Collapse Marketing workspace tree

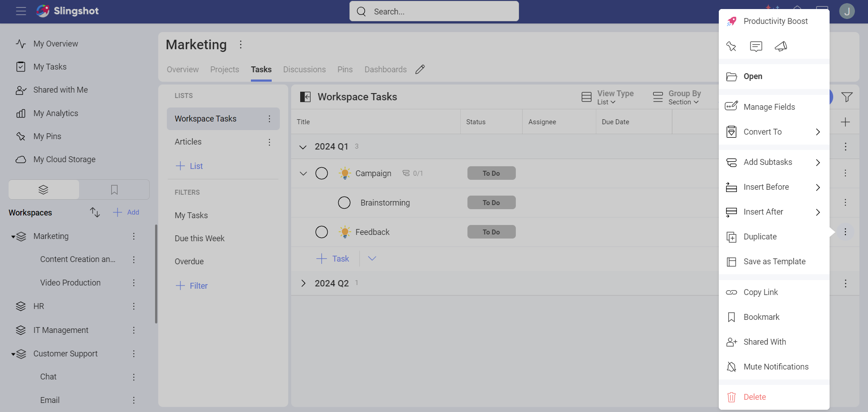coord(13,237)
